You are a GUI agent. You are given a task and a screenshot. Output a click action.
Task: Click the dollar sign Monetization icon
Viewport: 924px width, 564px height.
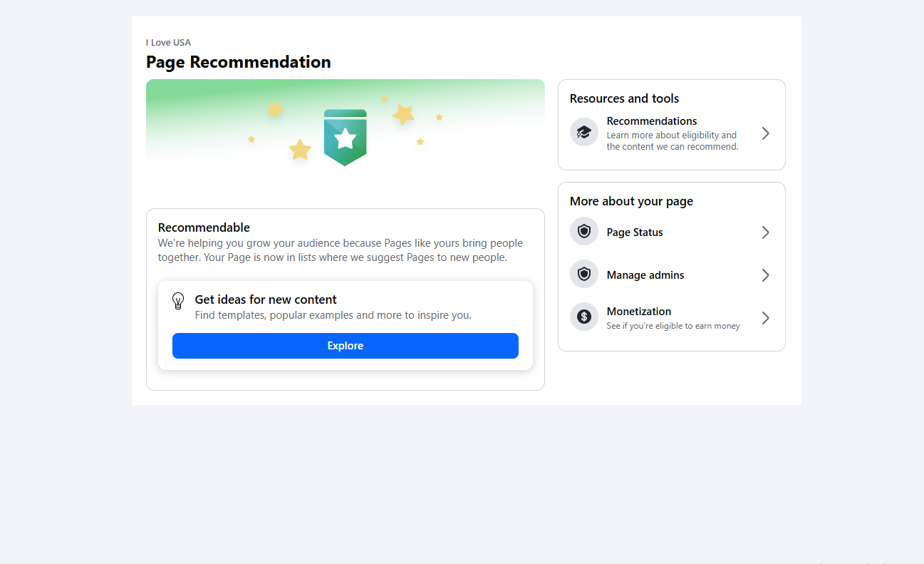[584, 317]
